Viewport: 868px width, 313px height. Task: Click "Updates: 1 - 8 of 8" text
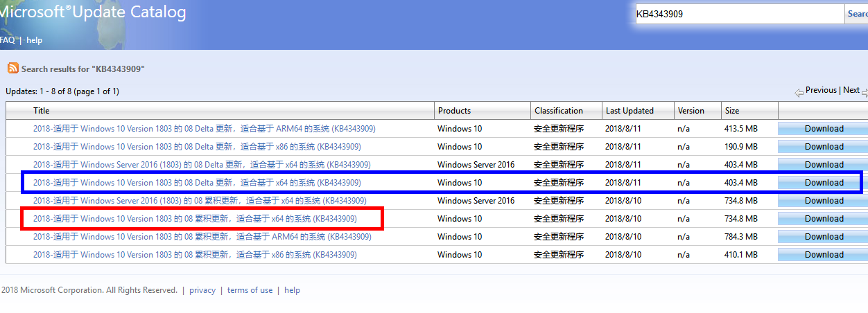(x=39, y=91)
